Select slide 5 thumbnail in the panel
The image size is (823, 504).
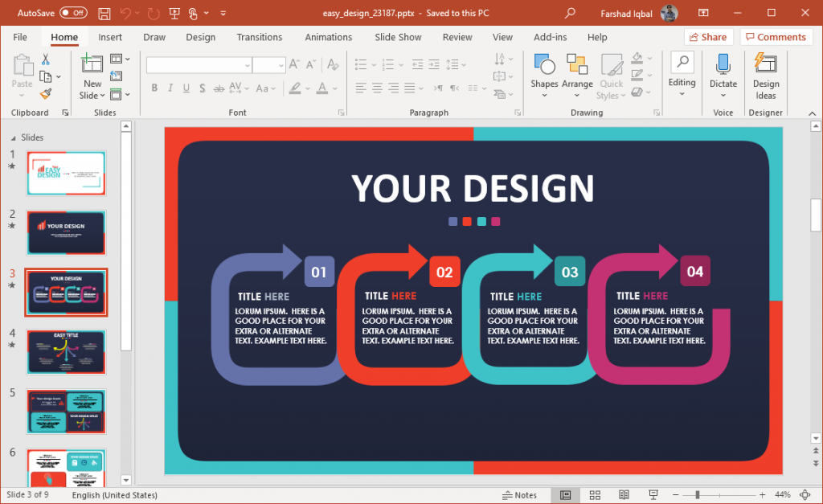tap(66, 411)
